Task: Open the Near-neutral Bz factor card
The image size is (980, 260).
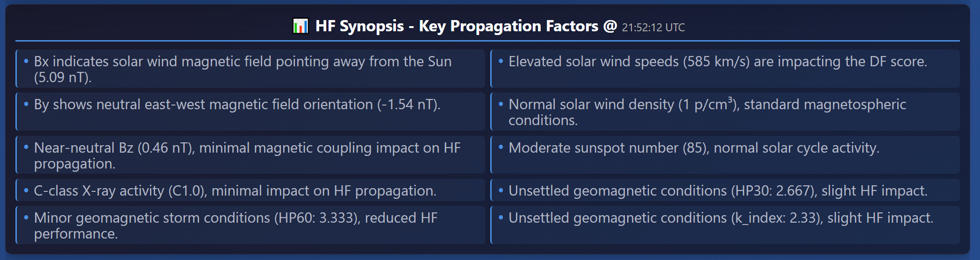Action: (x=250, y=155)
